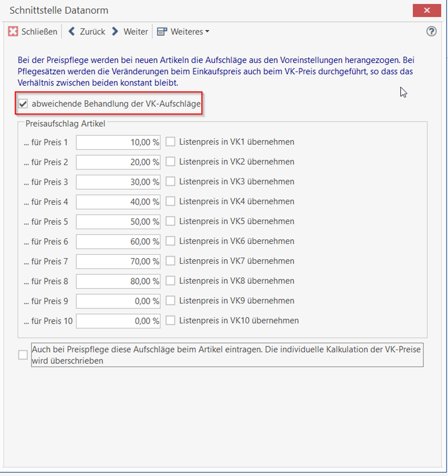The image size is (448, 476).
Task: Enable Listenpreis in VK5 übernehmen
Action: [x=170, y=221]
